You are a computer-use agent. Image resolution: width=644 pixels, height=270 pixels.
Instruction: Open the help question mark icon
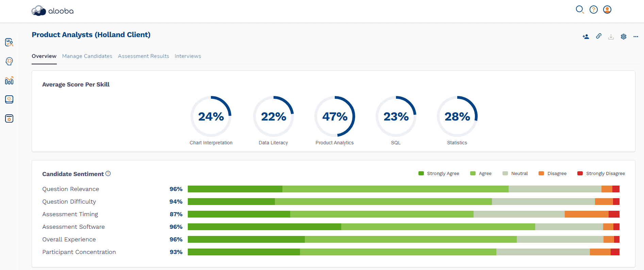click(x=594, y=10)
